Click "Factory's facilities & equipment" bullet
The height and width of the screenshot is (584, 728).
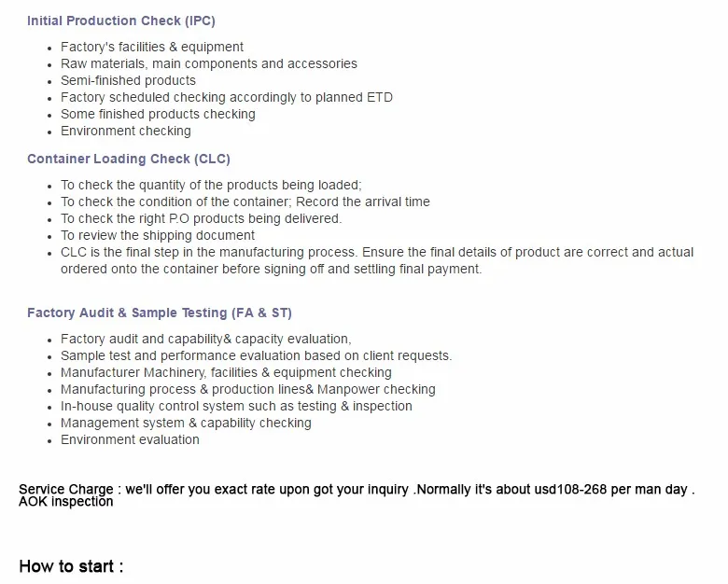coord(152,47)
